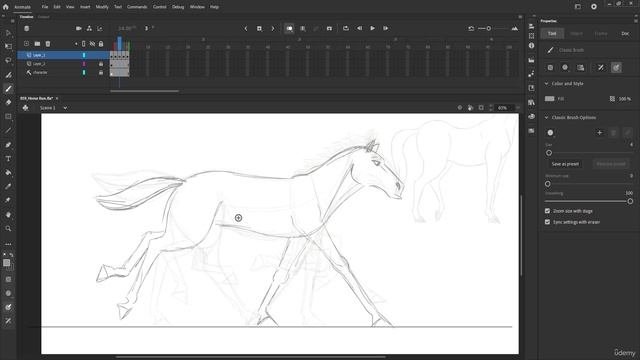Viewport: 640px width, 360px height.
Task: Open the workspace switcher in the title bar
Action: click(578, 7)
